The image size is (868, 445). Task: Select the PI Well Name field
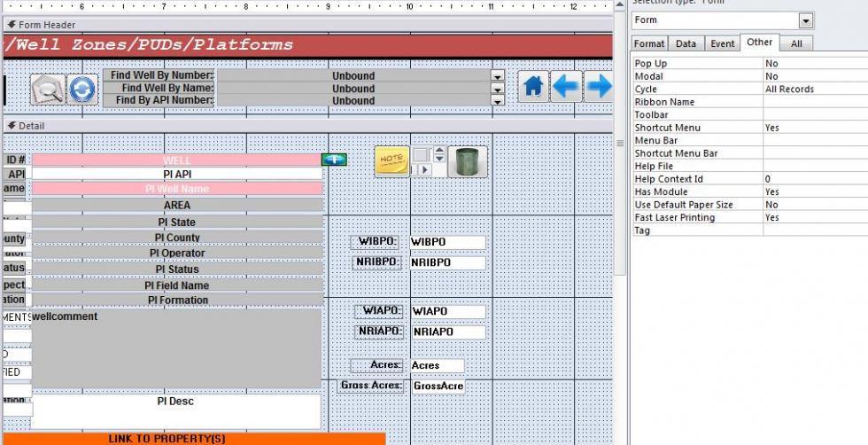pos(177,189)
